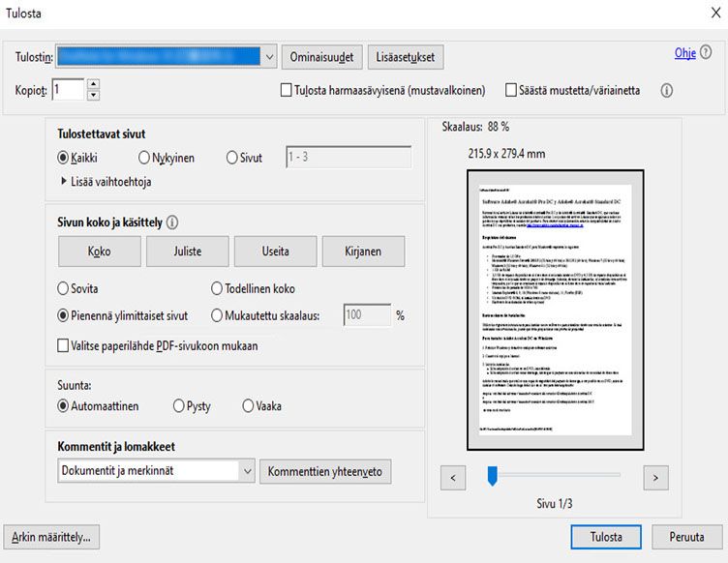Close the Tulosta dialog
Image resolution: width=728 pixels, height=563 pixels.
716,13
